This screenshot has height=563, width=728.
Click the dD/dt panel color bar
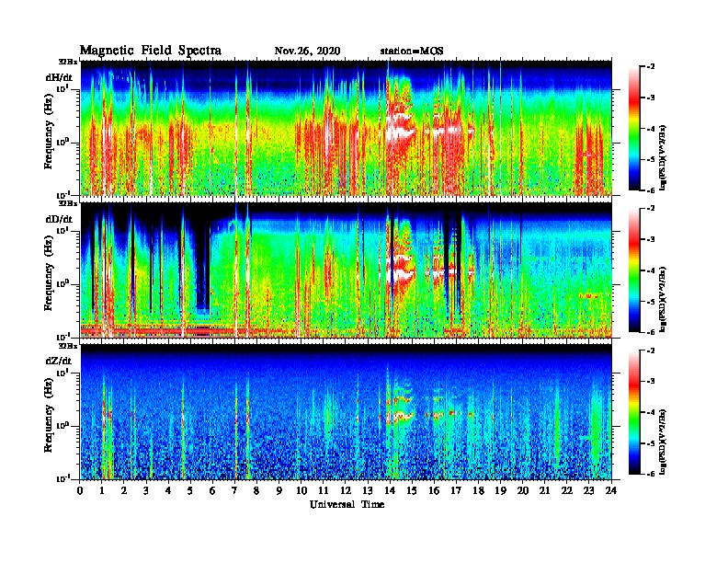[x=633, y=270]
